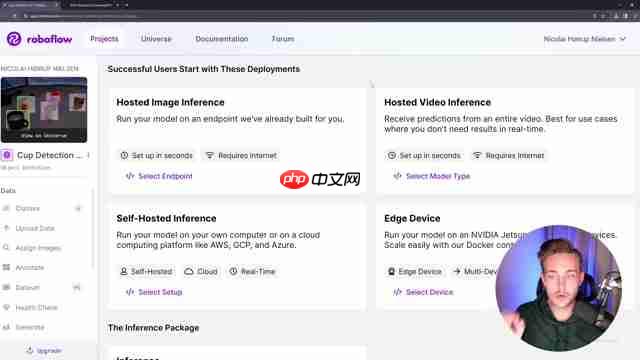The image size is (640, 360).
Task: Click the Set up in seconds tag in Hosted Video Inference
Action: [x=424, y=156]
